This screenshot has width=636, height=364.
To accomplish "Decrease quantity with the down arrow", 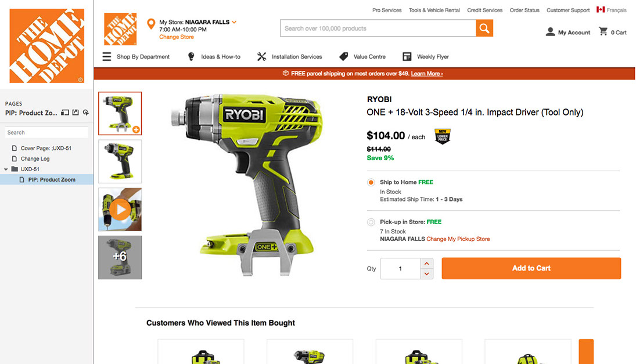I will click(x=427, y=273).
